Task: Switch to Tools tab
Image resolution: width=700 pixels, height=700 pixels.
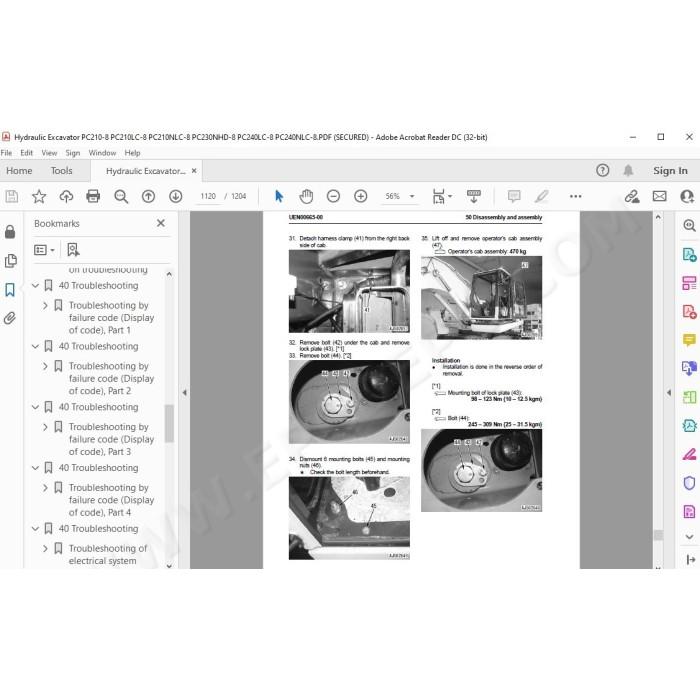Action: [61, 171]
